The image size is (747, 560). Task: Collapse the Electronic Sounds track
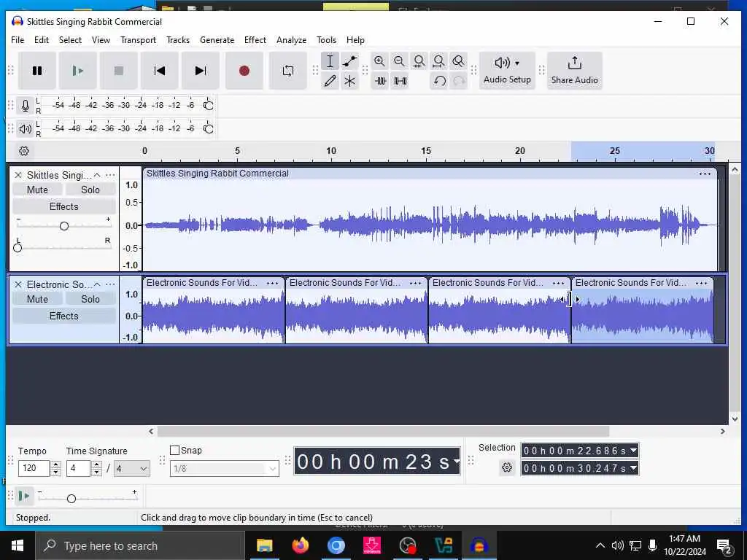pos(97,285)
